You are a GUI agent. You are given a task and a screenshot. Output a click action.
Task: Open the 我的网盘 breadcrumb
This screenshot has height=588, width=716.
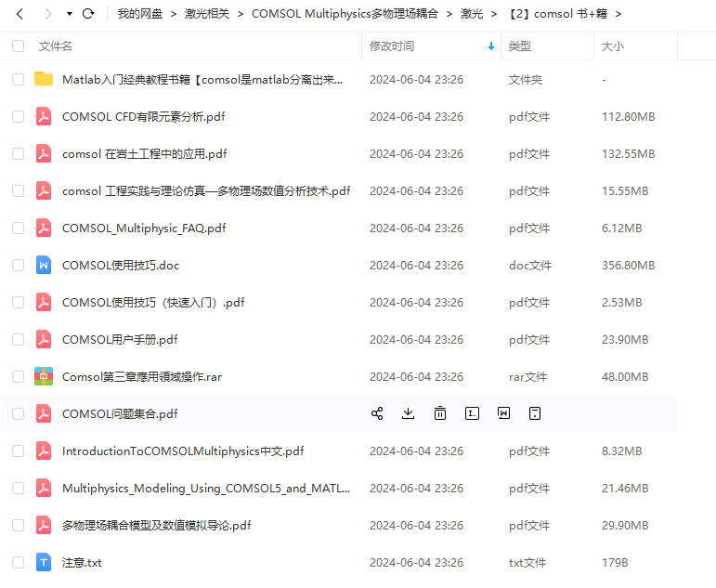point(139,14)
